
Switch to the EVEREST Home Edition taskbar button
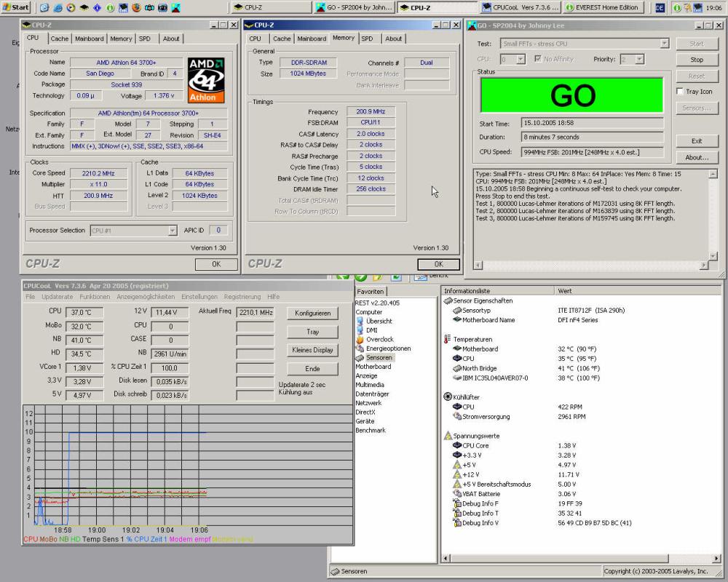(x=602, y=7)
